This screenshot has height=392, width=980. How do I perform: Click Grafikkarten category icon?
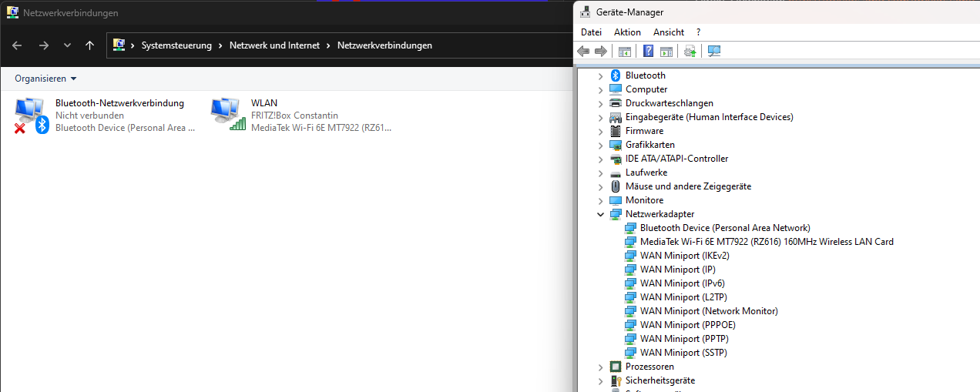pyautogui.click(x=616, y=145)
